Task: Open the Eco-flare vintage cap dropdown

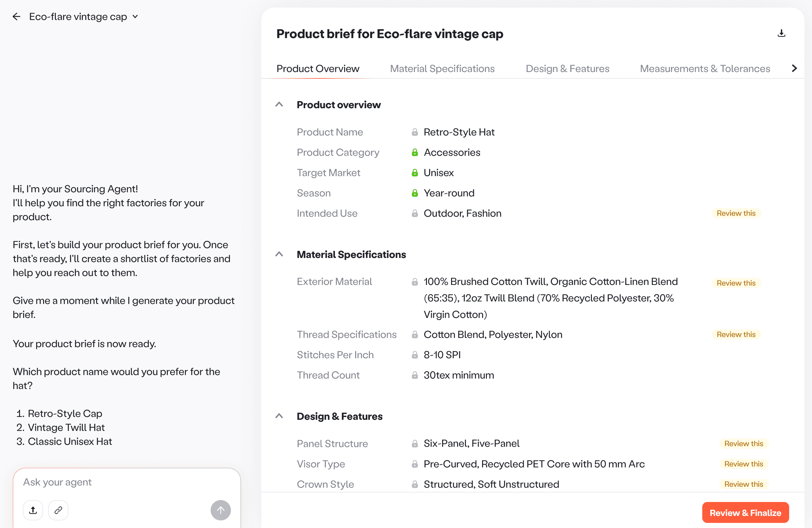Action: pyautogui.click(x=135, y=17)
